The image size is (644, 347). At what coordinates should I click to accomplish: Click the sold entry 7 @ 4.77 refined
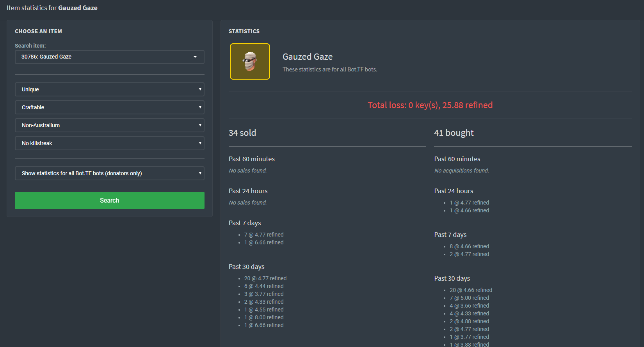click(x=264, y=235)
